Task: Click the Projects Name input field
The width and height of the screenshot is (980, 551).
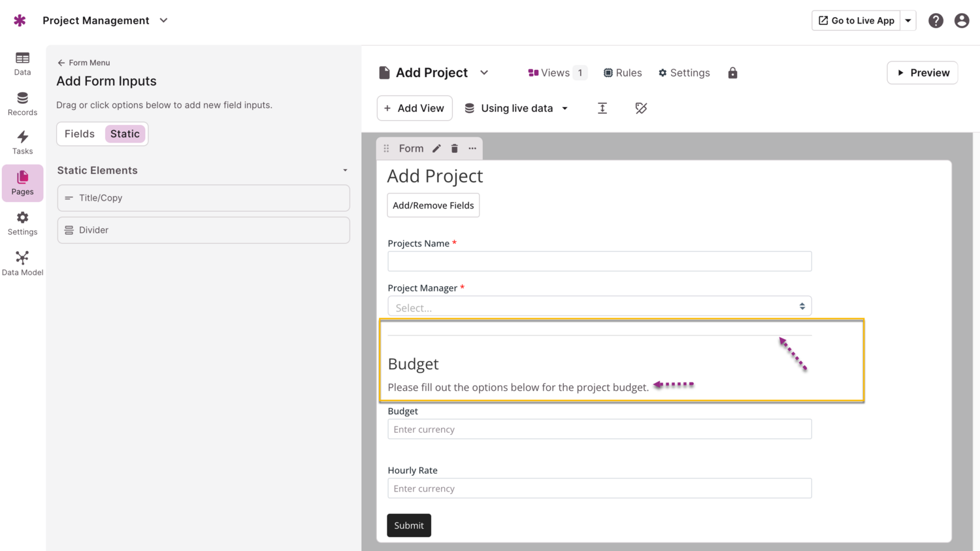Action: (x=599, y=261)
